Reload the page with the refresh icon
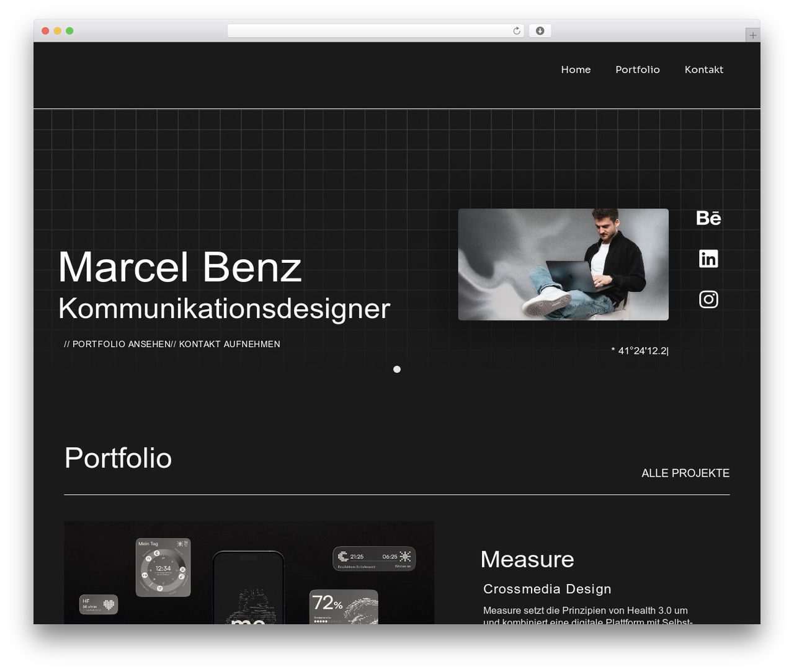794x672 pixels. pos(517,31)
